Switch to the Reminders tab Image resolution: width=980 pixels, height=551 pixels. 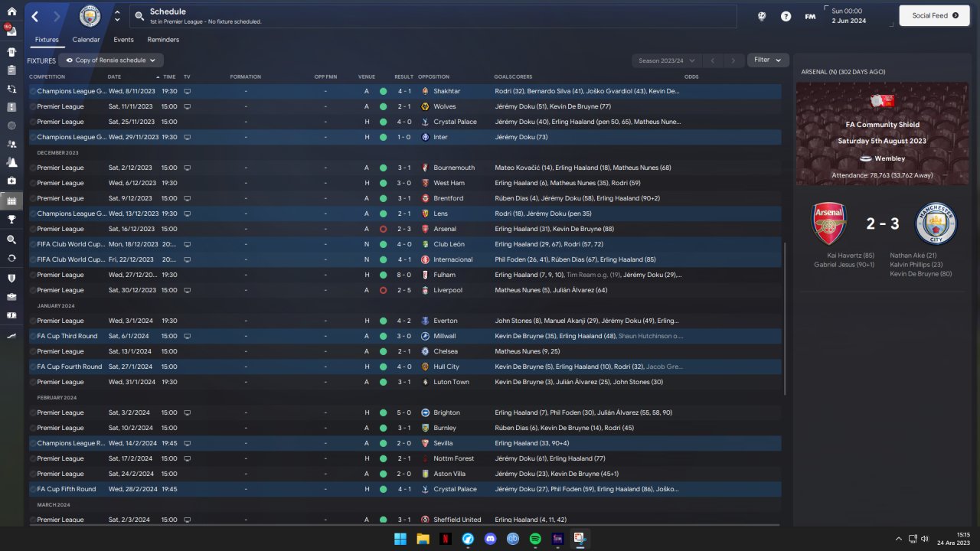pyautogui.click(x=163, y=40)
